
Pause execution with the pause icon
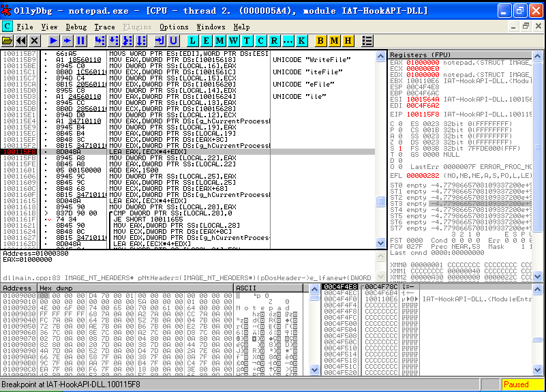pyautogui.click(x=80, y=41)
